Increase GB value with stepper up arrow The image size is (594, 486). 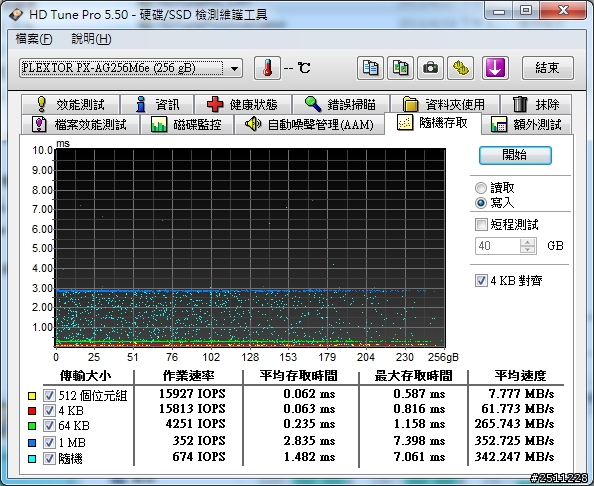pos(528,242)
